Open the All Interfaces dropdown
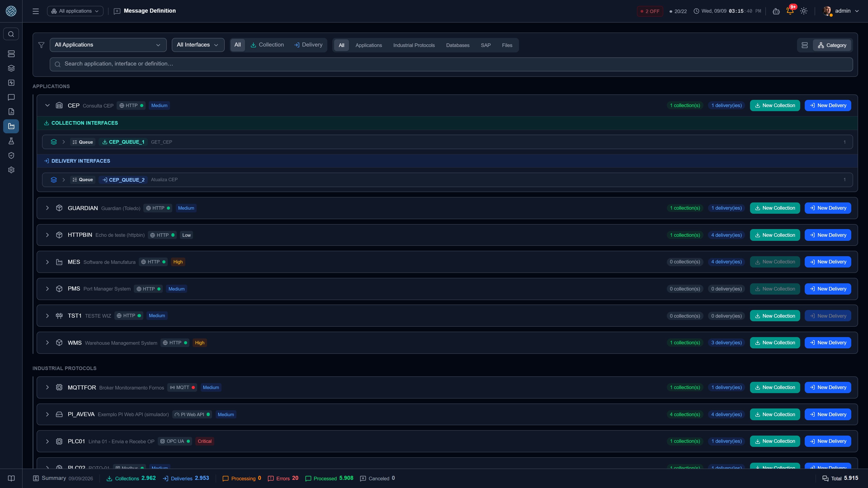 (198, 45)
